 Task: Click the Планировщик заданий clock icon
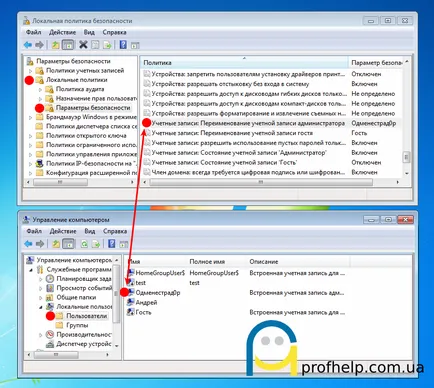50,278
